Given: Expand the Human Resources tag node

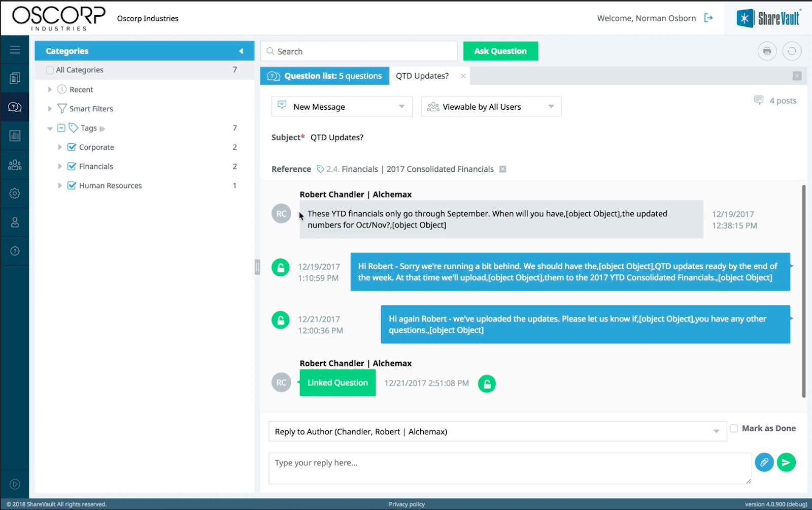Looking at the screenshot, I should [59, 185].
